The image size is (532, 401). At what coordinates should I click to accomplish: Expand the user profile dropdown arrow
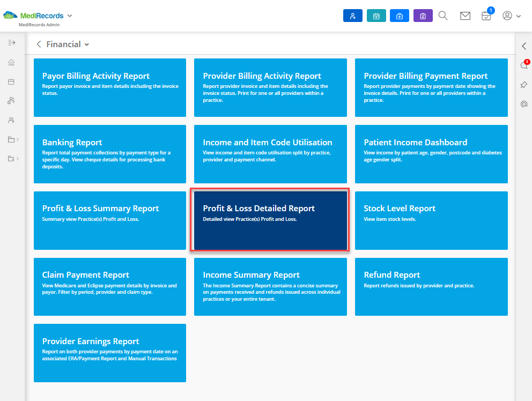click(x=519, y=16)
